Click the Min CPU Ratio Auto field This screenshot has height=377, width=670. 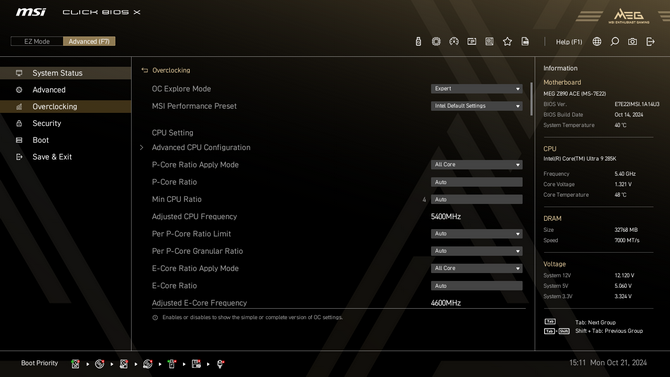(476, 199)
